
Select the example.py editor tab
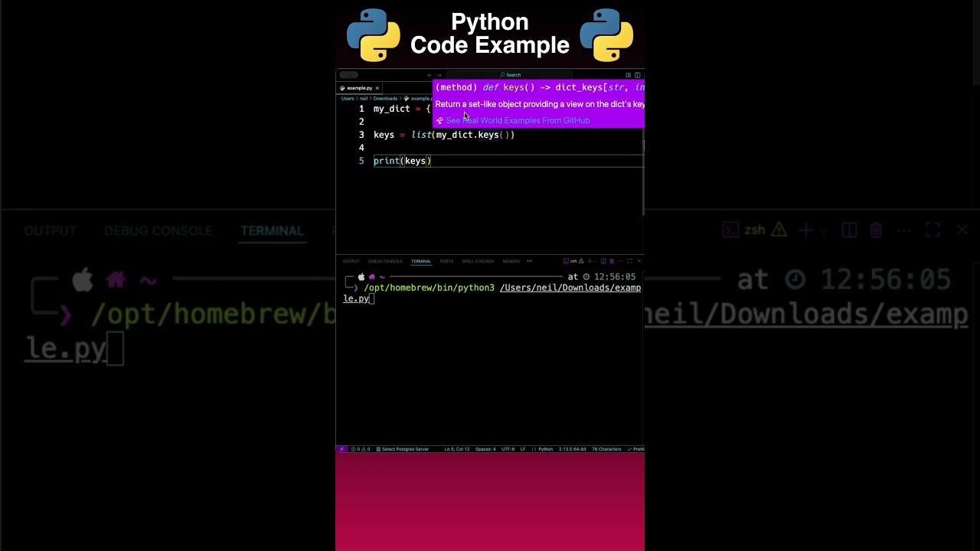(360, 88)
